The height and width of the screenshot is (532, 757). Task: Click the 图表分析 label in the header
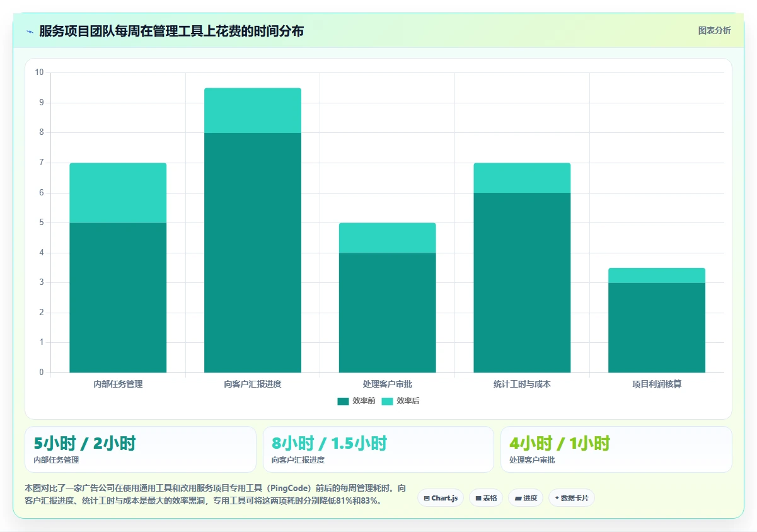(714, 30)
